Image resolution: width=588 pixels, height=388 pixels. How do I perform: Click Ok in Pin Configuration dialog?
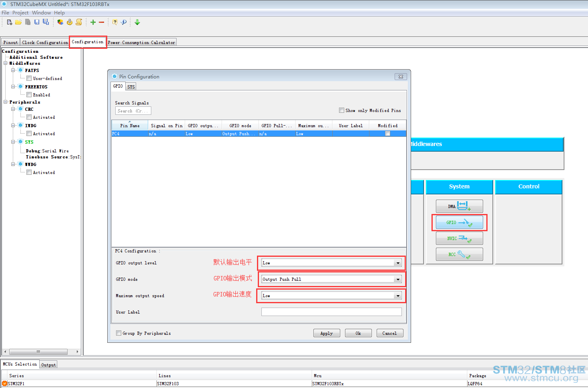(x=358, y=333)
